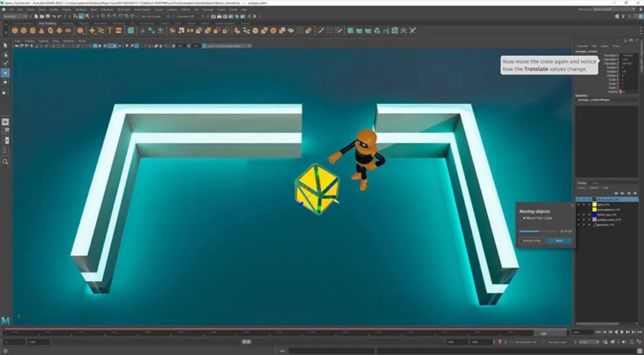Viewport: 644px width, 355px height.
Task: Create a polygon cone from the shelf
Action: tap(42, 30)
